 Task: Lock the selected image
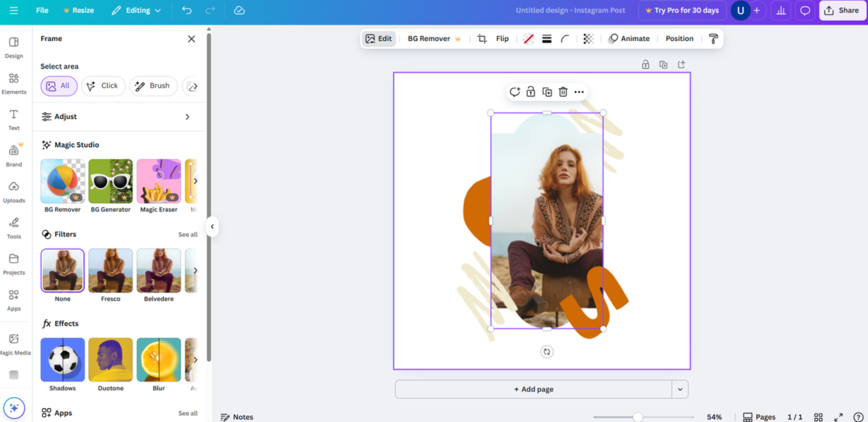tap(531, 92)
